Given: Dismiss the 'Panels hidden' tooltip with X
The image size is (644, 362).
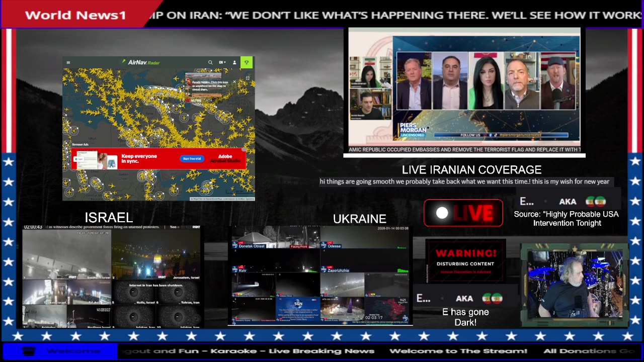Looking at the screenshot, I should [x=234, y=82].
